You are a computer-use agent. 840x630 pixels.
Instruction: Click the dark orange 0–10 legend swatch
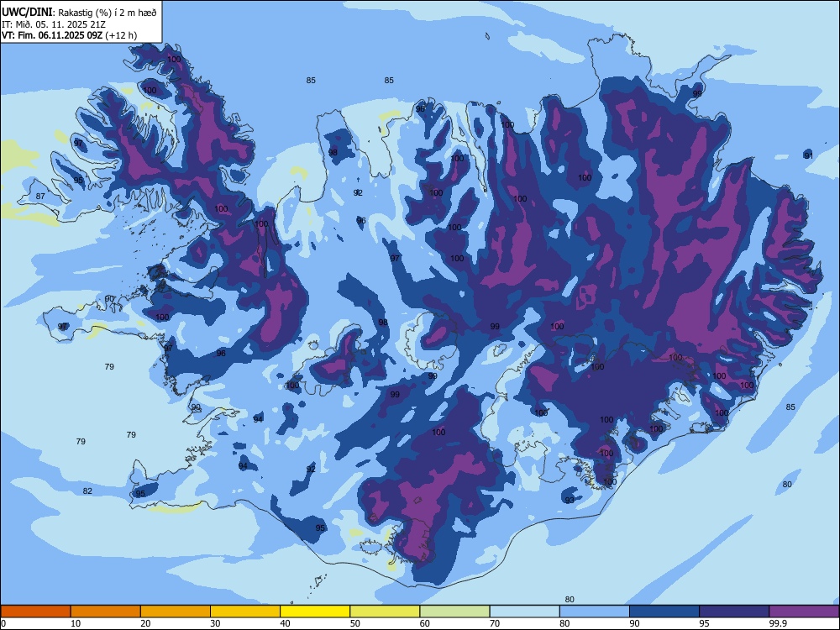coord(35,612)
